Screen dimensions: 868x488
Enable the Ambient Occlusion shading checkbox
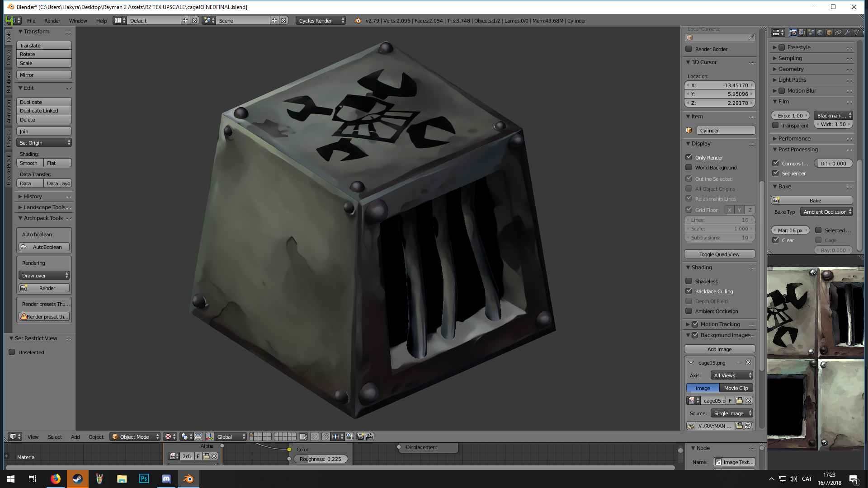pyautogui.click(x=689, y=311)
